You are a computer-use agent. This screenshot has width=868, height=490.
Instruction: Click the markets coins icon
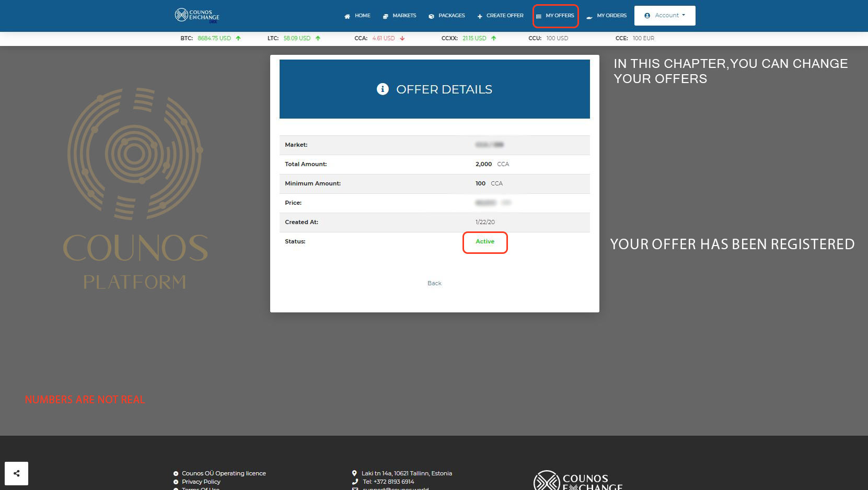click(x=386, y=16)
